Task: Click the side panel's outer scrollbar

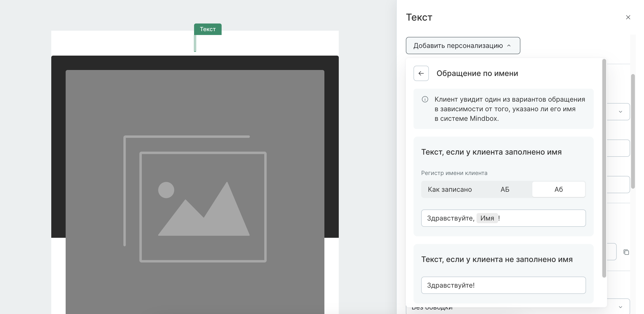Action: coord(633,131)
